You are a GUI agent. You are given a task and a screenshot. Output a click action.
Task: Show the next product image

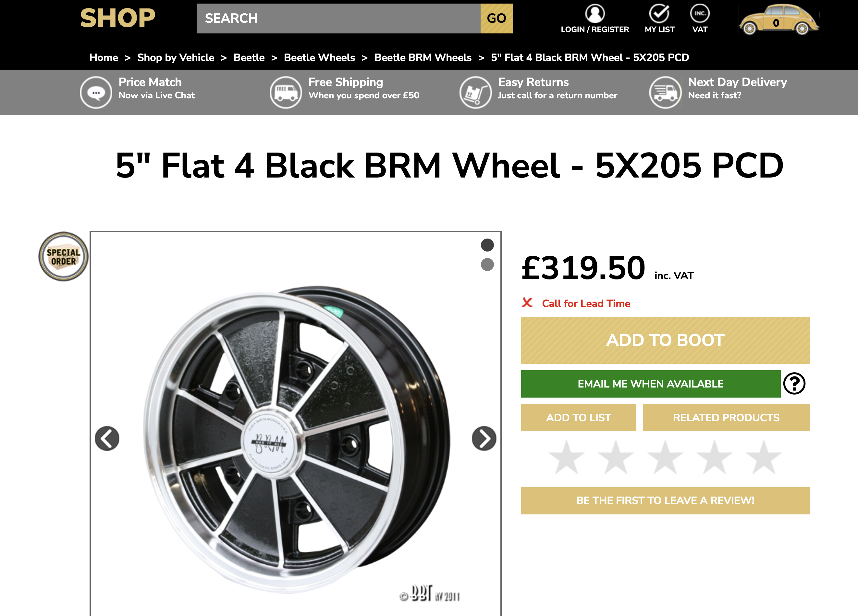coord(484,438)
